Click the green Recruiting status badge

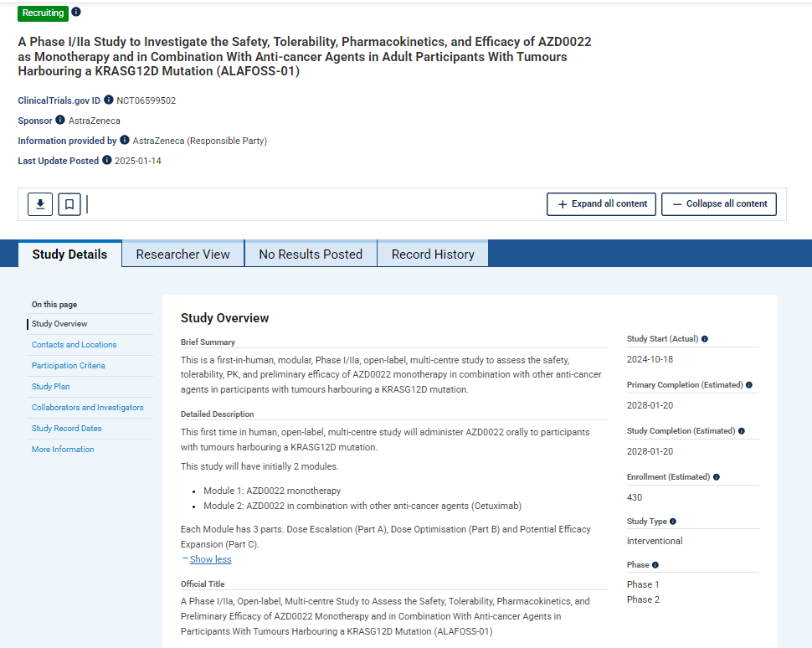point(43,13)
